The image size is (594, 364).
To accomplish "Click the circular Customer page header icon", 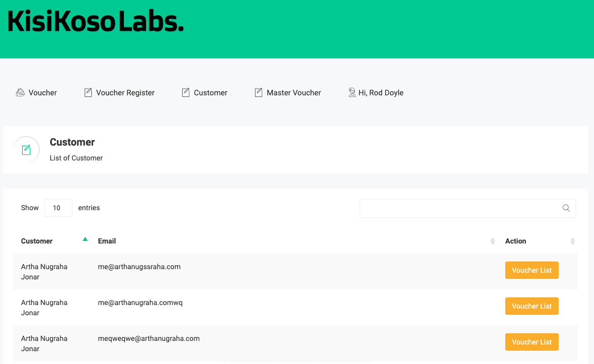I will pos(26,150).
